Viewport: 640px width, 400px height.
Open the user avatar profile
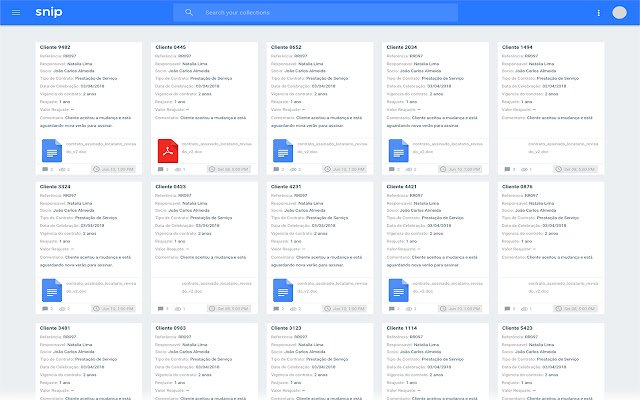point(619,13)
